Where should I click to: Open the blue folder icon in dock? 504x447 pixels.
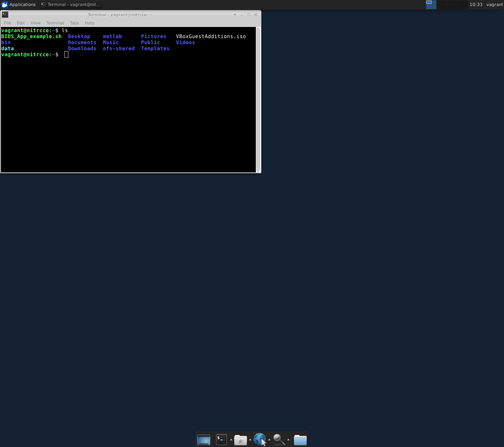coord(300,440)
